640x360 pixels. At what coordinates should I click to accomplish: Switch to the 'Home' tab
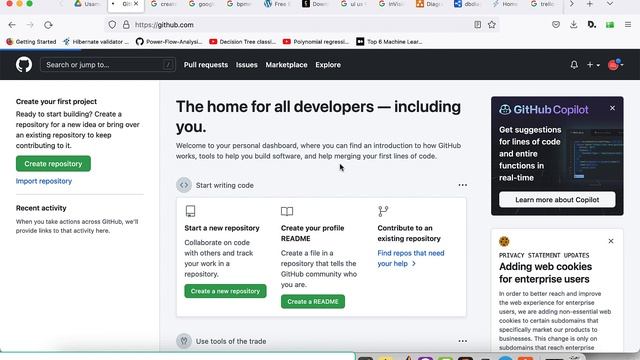click(x=504, y=4)
